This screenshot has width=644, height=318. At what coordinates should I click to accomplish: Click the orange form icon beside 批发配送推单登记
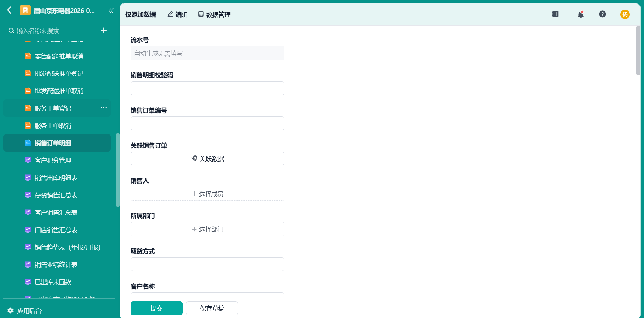coord(28,73)
